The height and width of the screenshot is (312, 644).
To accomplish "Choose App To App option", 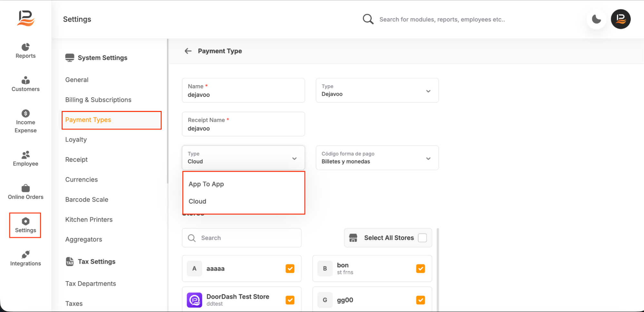I will coord(206,184).
